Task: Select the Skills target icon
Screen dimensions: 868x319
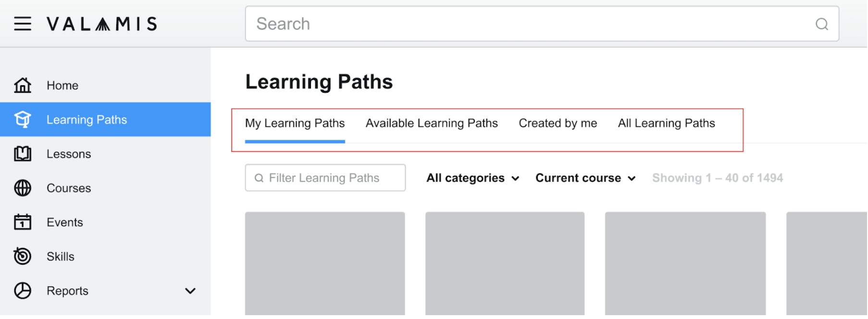Action: click(x=23, y=256)
